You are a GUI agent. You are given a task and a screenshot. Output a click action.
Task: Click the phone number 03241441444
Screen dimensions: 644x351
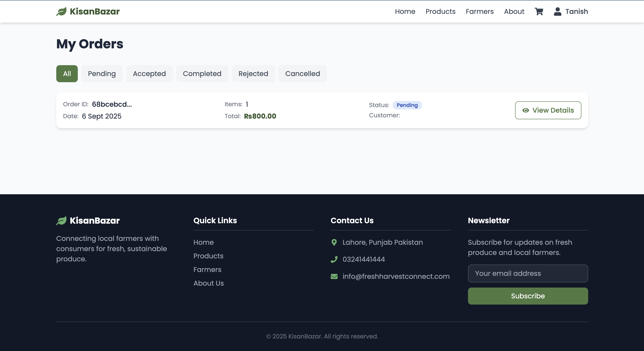point(364,259)
